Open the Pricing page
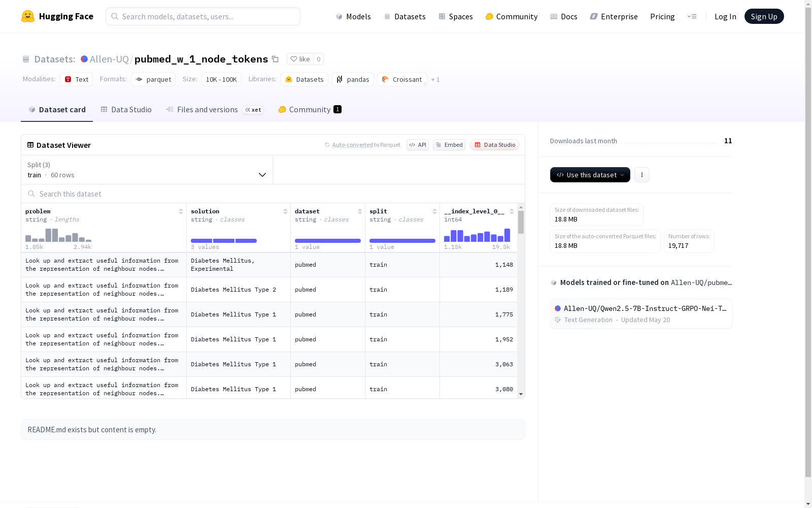This screenshot has height=508, width=812. [x=662, y=16]
